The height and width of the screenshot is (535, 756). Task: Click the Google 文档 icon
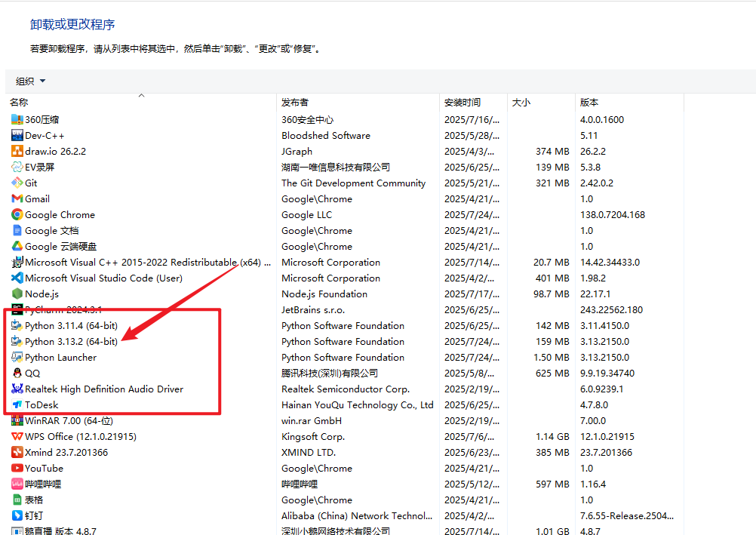pos(17,230)
